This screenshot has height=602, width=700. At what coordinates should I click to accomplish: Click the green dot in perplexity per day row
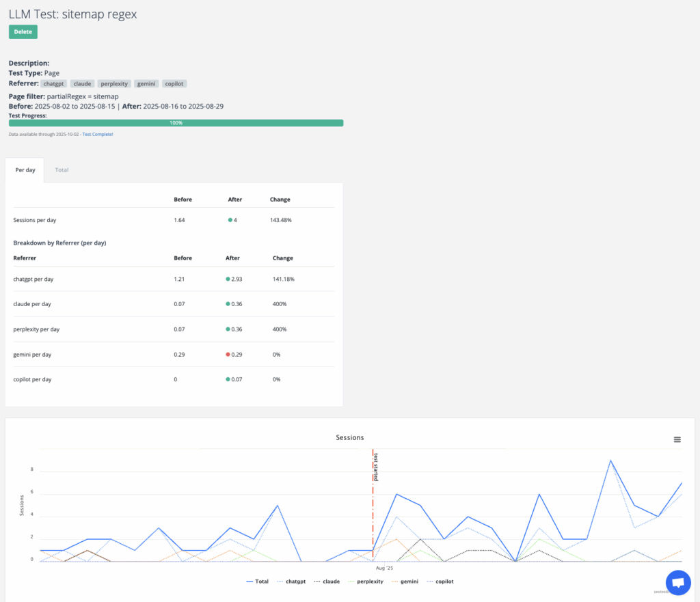point(228,329)
